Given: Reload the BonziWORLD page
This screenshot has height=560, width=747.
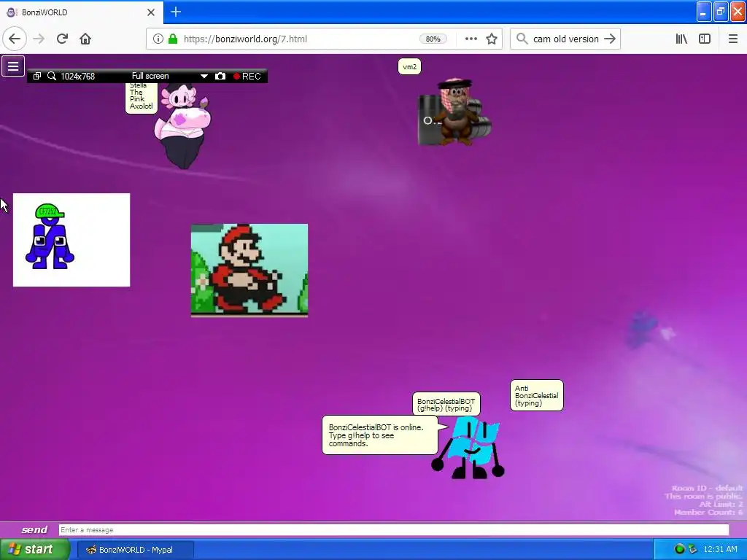Looking at the screenshot, I should pyautogui.click(x=62, y=39).
